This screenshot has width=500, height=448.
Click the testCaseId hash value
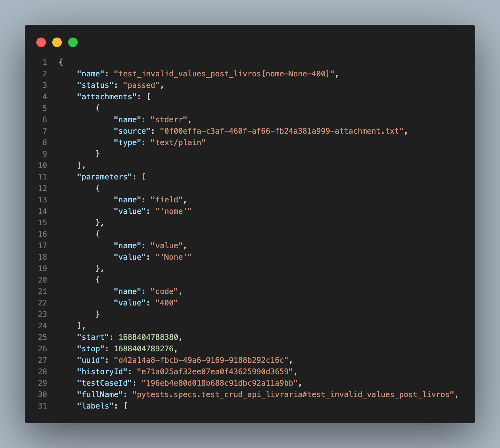(x=219, y=383)
